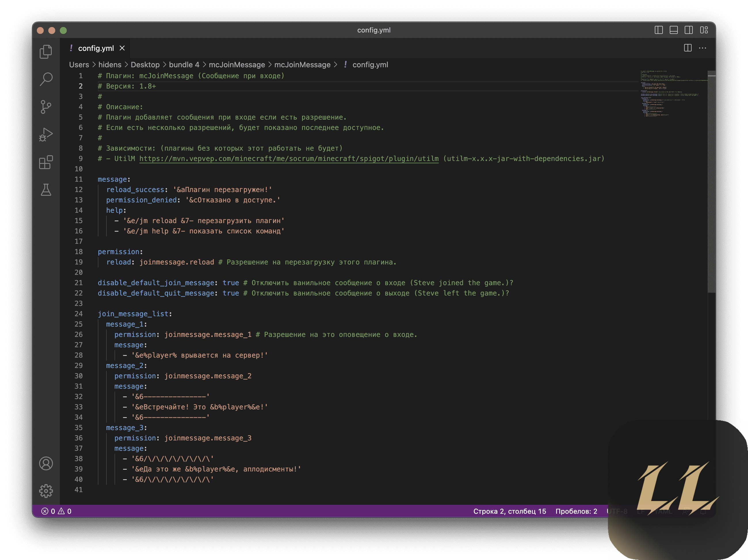This screenshot has width=748, height=560.
Task: Open the mvn.vepvep.com utilm link
Action: (289, 158)
